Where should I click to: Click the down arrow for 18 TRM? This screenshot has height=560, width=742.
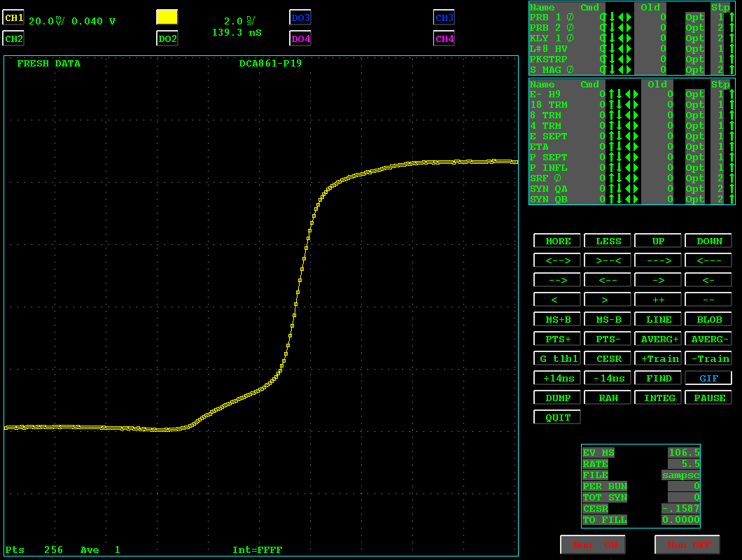pyautogui.click(x=619, y=104)
